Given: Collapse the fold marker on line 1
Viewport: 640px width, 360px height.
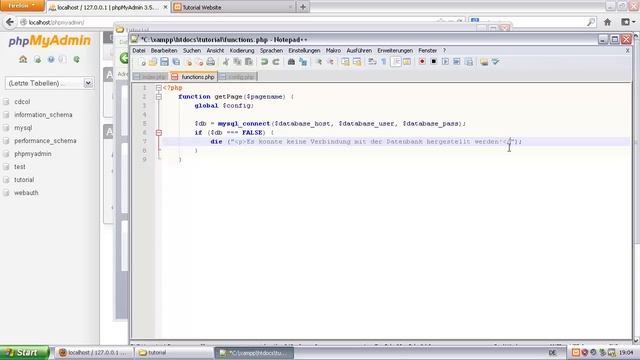Looking at the screenshot, I should point(159,88).
